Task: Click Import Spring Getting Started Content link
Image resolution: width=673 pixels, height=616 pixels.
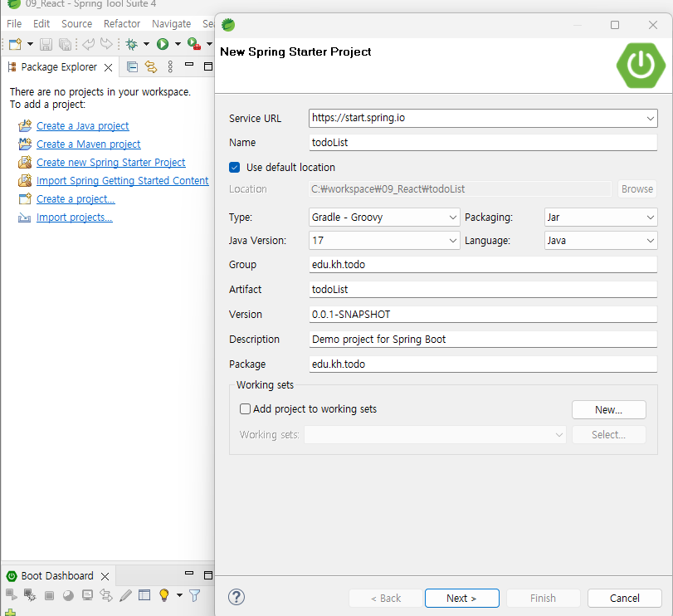Action: [122, 181]
